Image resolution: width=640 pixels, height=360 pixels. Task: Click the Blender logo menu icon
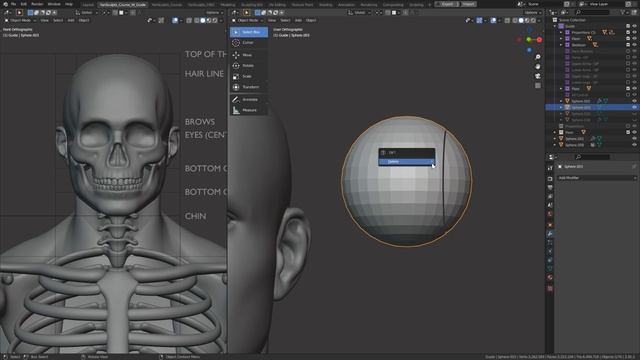pos(5,4)
